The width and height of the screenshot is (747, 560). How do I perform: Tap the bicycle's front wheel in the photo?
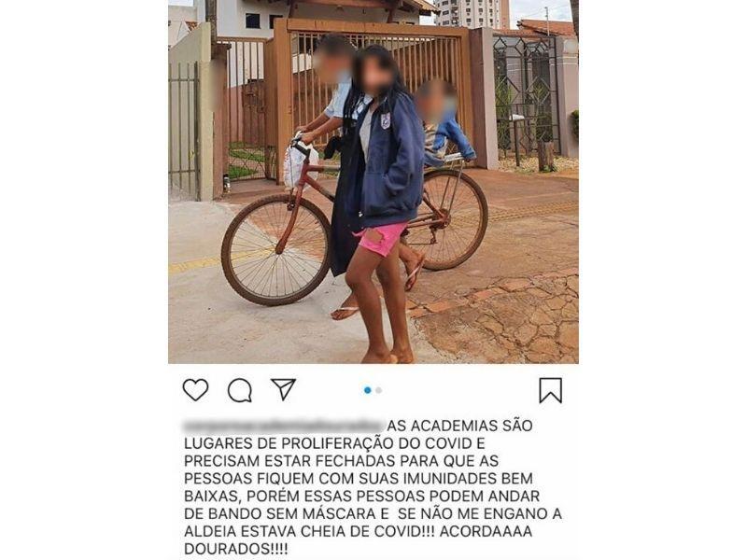pyautogui.click(x=276, y=249)
